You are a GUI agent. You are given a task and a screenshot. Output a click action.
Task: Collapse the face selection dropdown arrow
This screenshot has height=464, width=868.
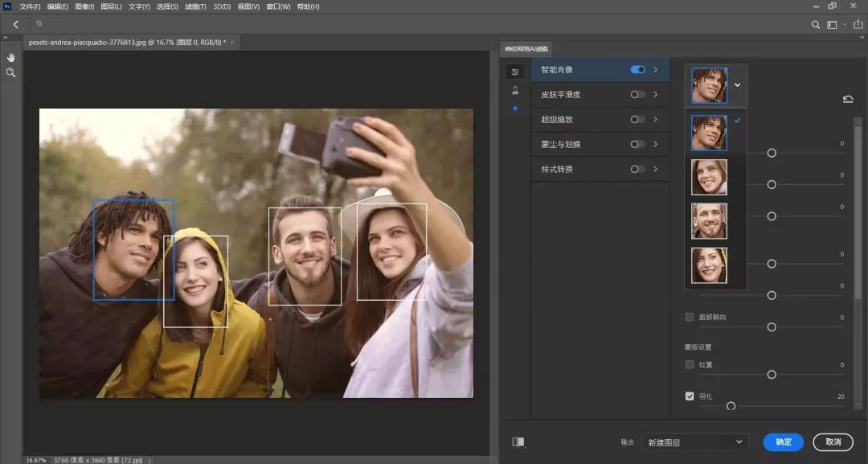click(x=737, y=84)
